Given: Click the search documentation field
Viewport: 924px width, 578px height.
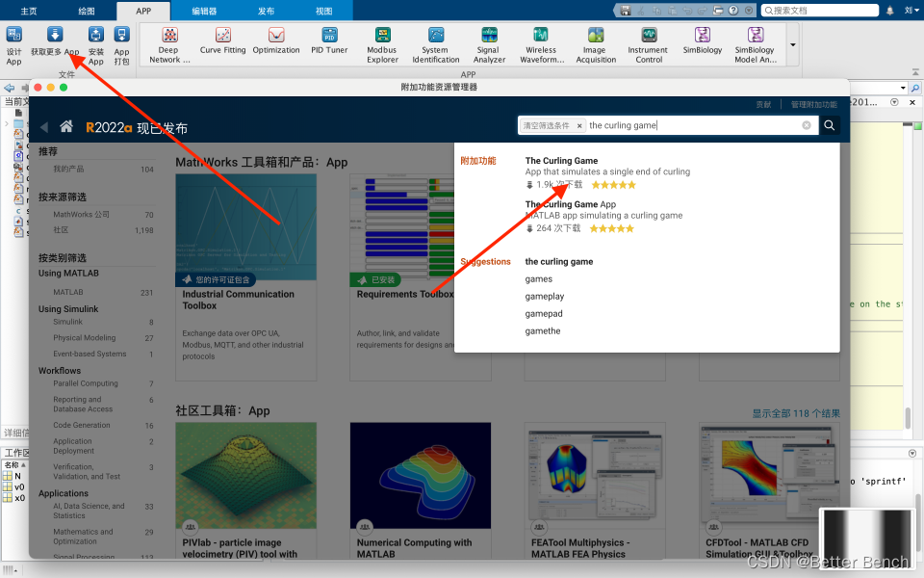Looking at the screenshot, I should (x=820, y=10).
